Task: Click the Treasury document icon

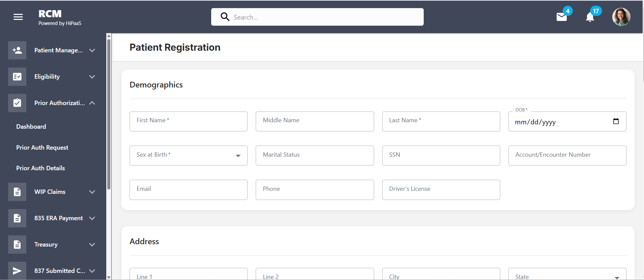Action: [x=17, y=245]
